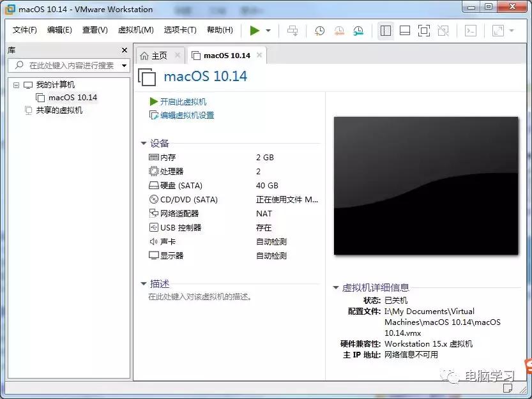The image size is (532, 399).
Task: Collapse the 描述 section
Action: coord(144,283)
